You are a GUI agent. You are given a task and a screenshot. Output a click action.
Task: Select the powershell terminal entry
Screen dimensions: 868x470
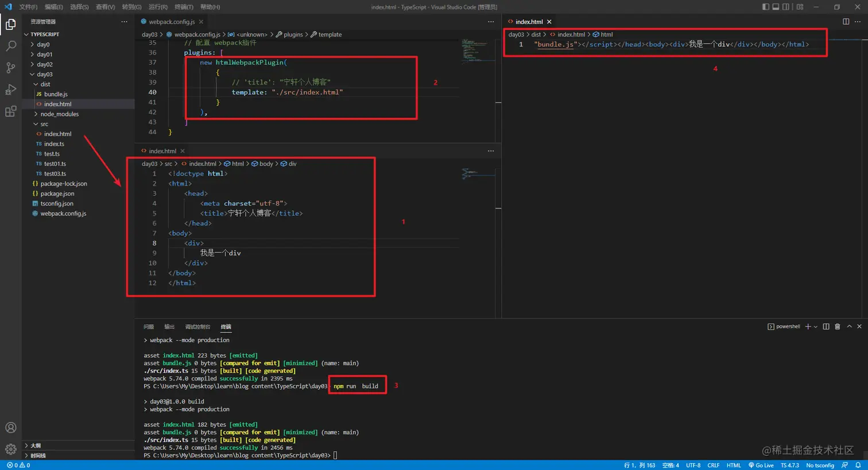(784, 327)
